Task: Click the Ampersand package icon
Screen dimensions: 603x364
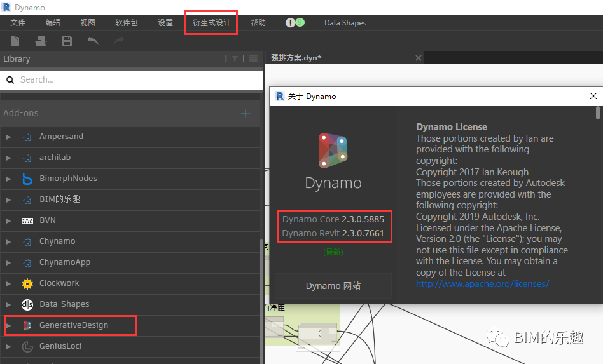Action: (x=27, y=137)
